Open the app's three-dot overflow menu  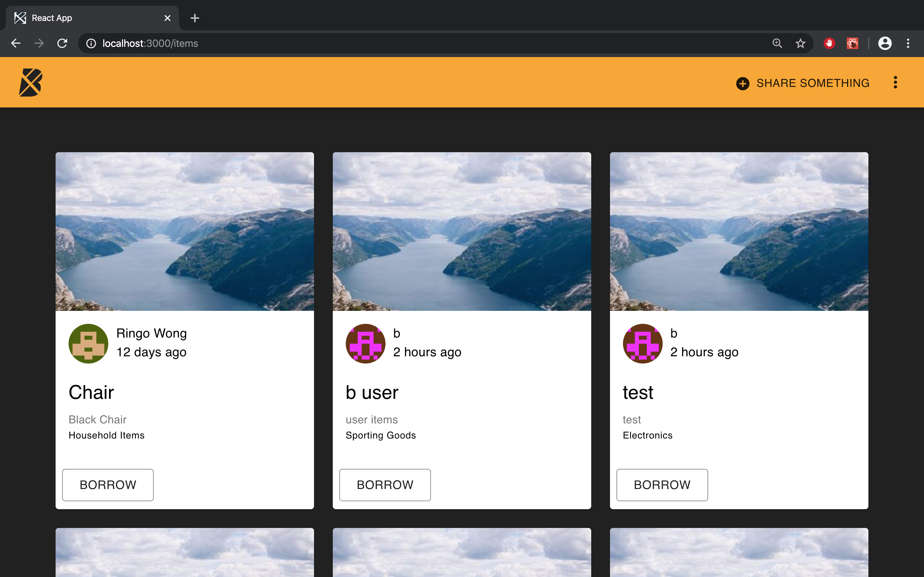point(895,83)
